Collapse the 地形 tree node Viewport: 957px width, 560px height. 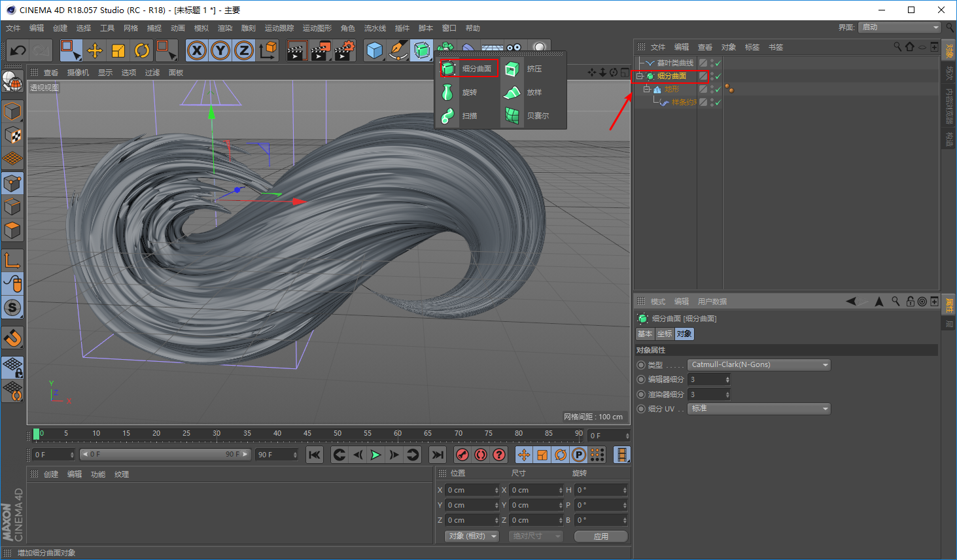tap(646, 90)
